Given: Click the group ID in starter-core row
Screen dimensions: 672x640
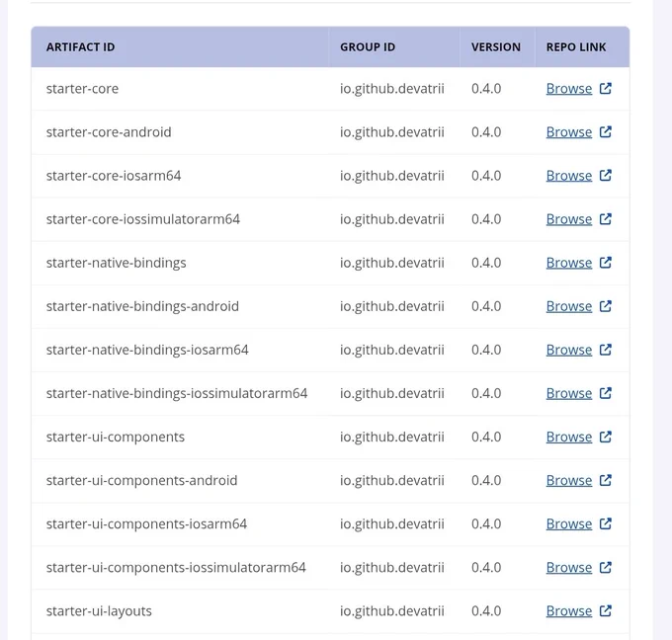Looking at the screenshot, I should click(x=392, y=89).
